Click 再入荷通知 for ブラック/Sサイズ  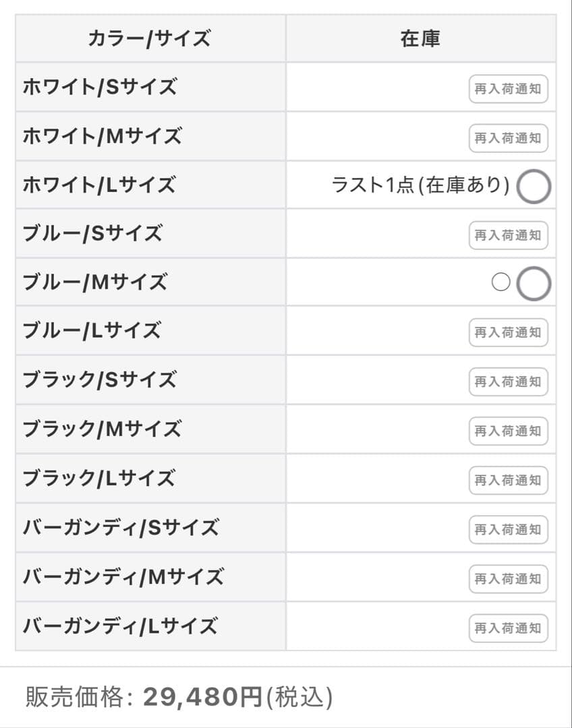[508, 382]
